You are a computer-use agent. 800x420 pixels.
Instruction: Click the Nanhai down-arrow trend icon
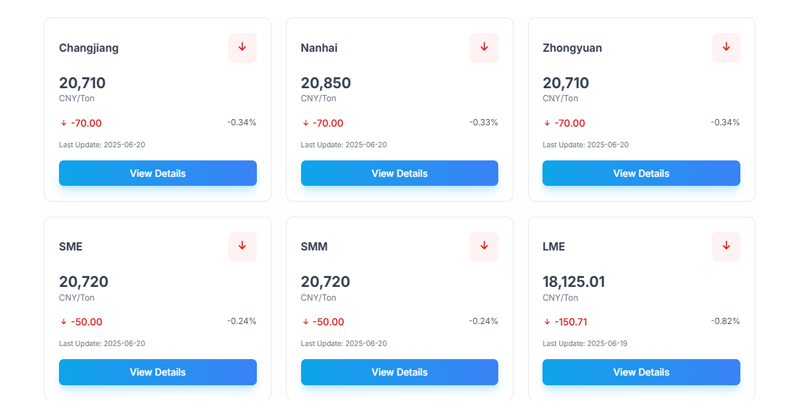(x=484, y=48)
